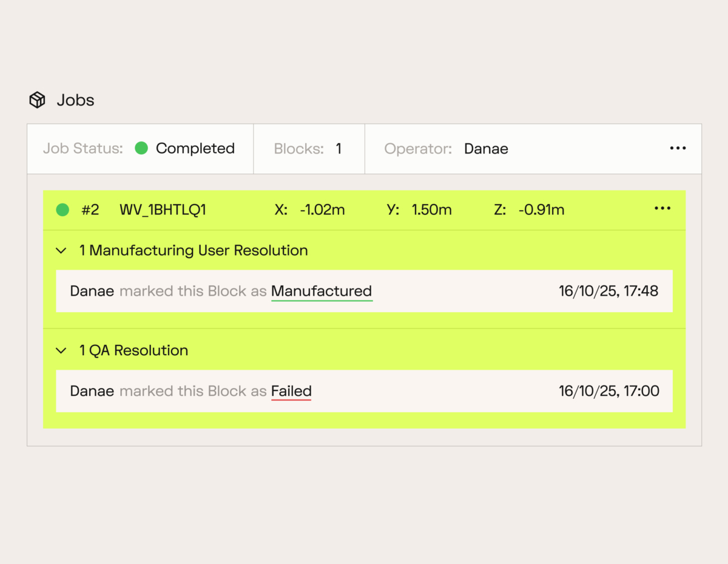
Task: Click the green Completed status dot
Action: tap(141, 149)
